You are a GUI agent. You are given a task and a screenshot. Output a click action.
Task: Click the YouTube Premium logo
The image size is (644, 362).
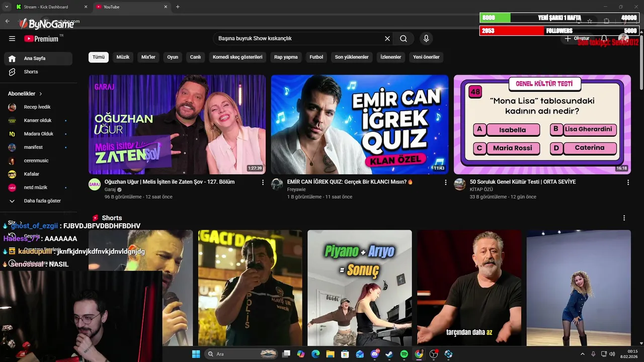41,39
